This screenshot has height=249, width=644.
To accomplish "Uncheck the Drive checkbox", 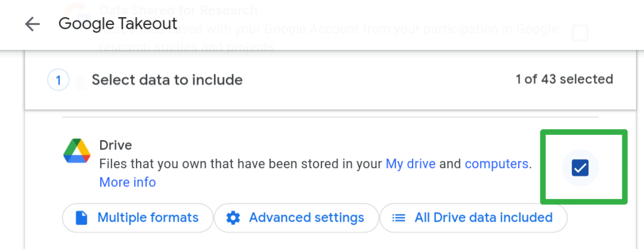I will (580, 168).
